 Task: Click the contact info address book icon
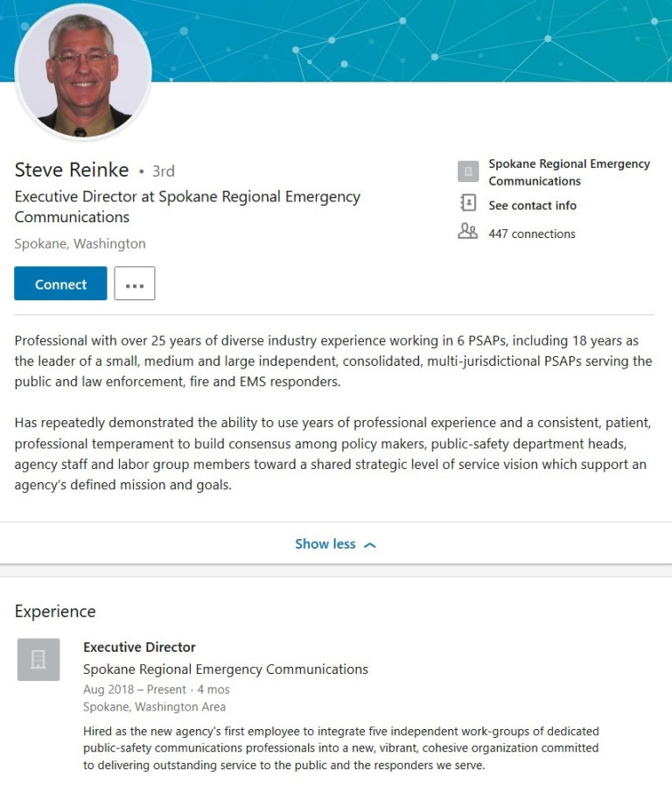468,204
